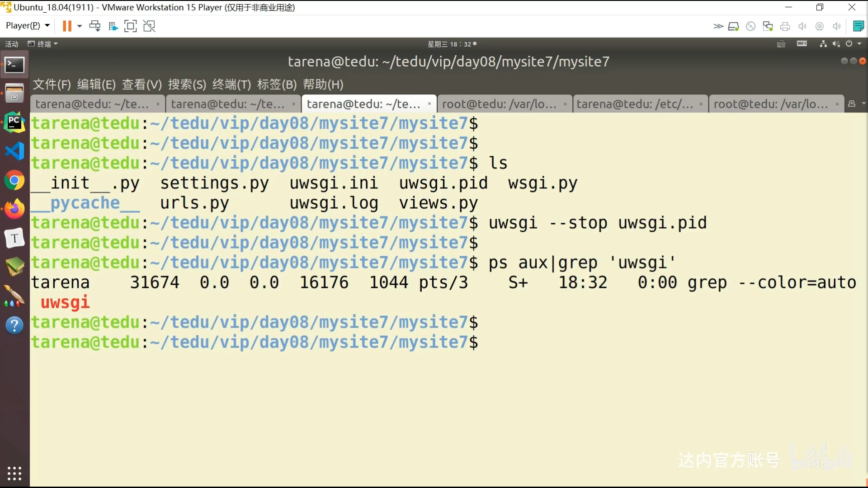This screenshot has height=488, width=868.
Task: Open the Files manager in the dock
Action: click(x=14, y=93)
